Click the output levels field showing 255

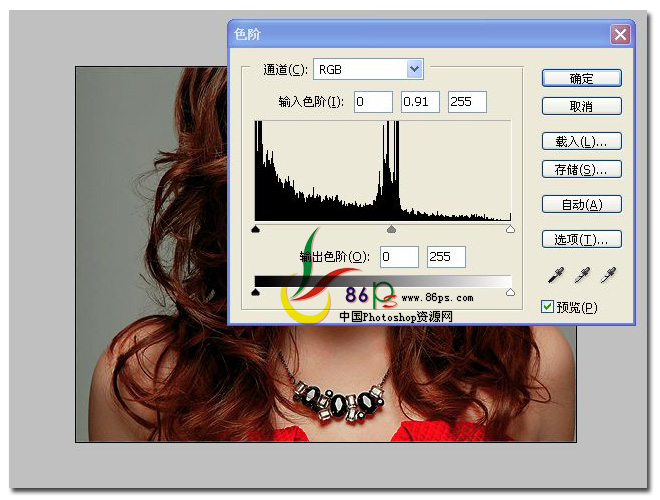[446, 257]
